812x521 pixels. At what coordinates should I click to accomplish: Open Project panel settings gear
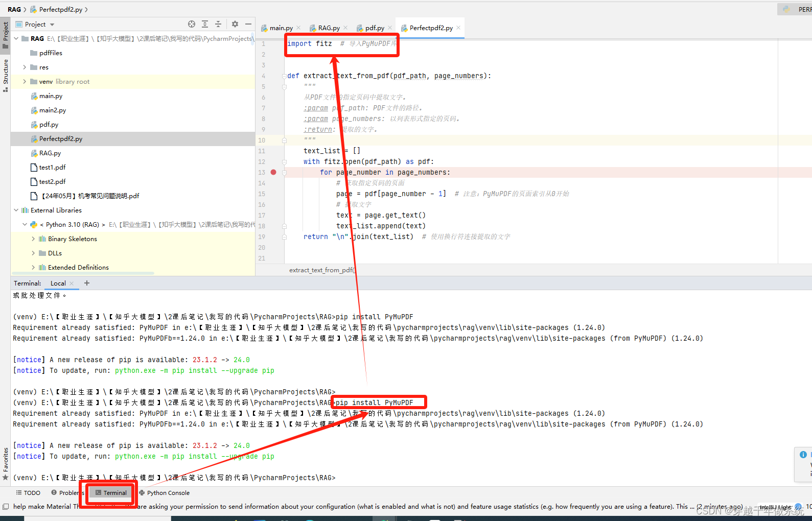(x=235, y=24)
